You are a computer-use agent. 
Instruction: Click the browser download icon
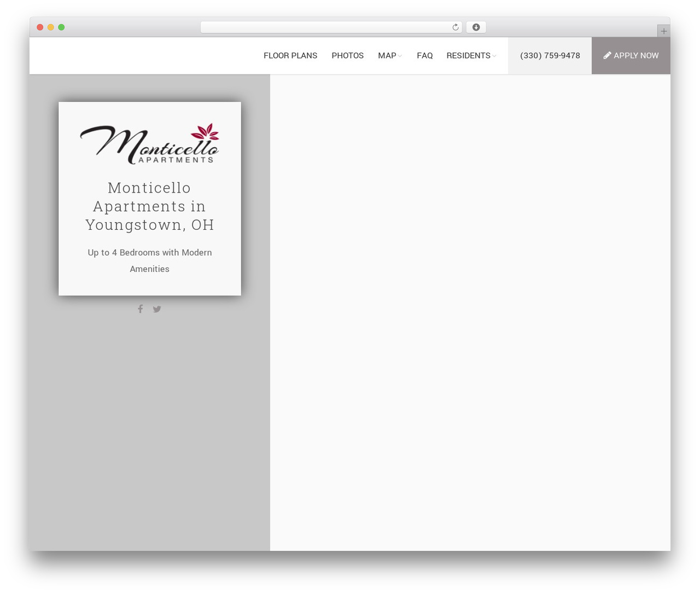pos(476,27)
